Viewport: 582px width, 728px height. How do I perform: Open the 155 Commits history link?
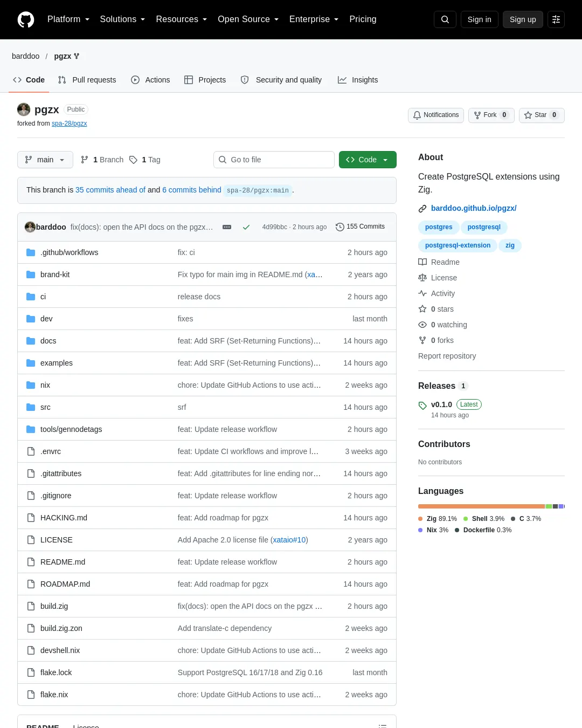point(360,227)
